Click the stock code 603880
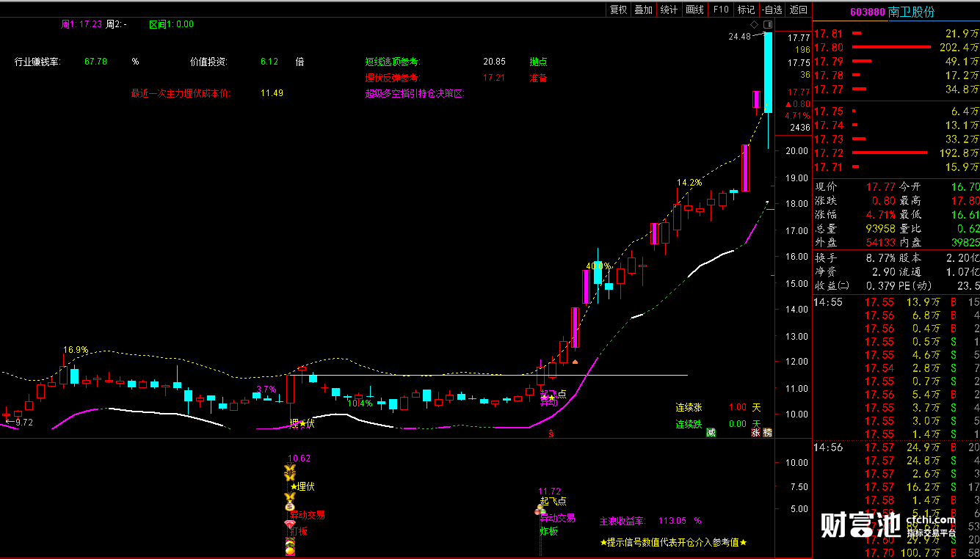 coord(868,12)
